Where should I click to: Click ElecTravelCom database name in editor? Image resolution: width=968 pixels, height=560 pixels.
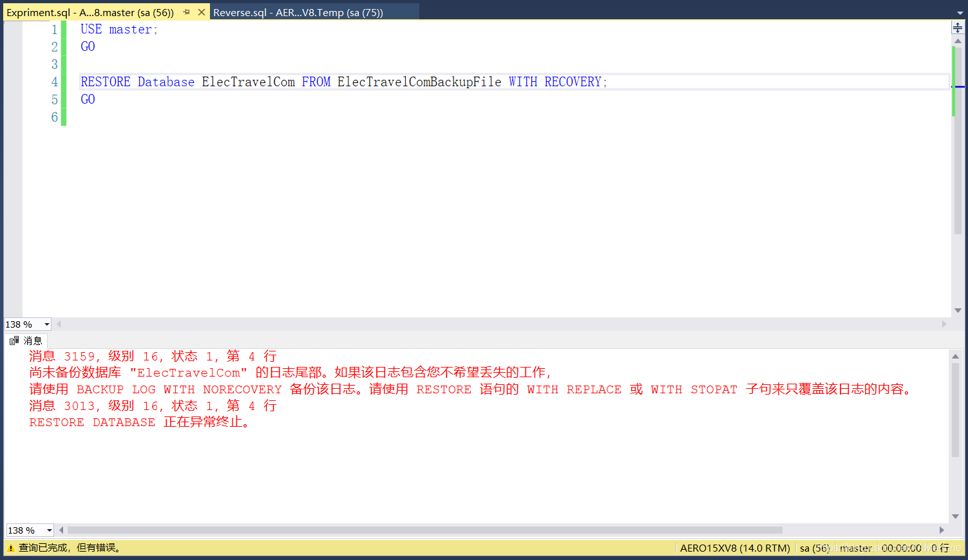[248, 82]
